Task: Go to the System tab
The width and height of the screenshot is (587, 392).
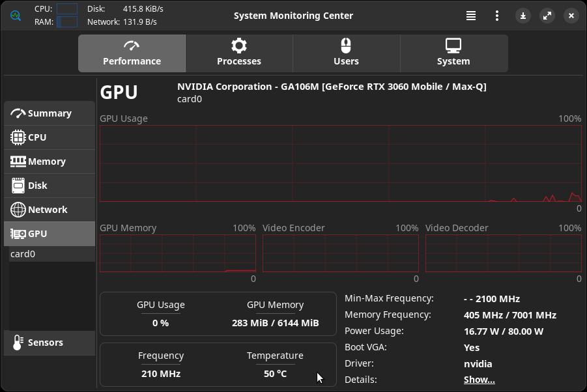Action: 453,53
